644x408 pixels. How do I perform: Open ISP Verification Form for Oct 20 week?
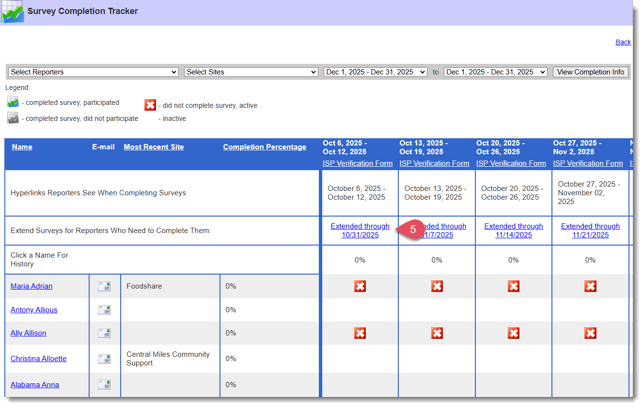(x=513, y=163)
